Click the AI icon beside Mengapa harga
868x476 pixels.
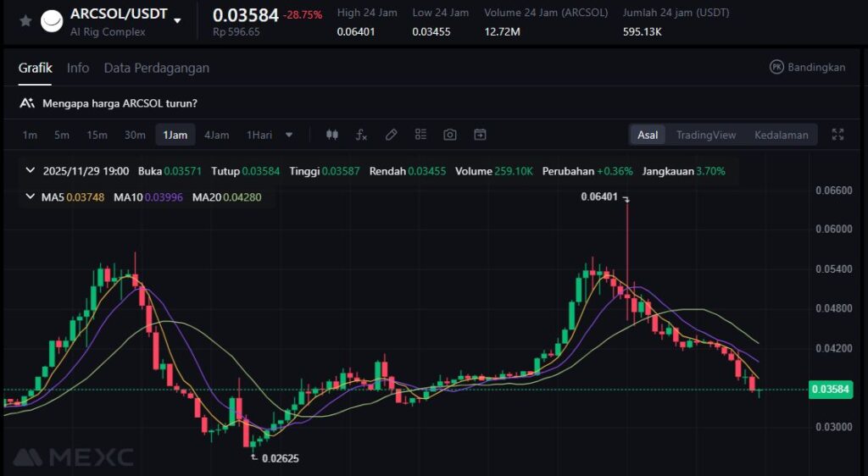click(x=27, y=103)
